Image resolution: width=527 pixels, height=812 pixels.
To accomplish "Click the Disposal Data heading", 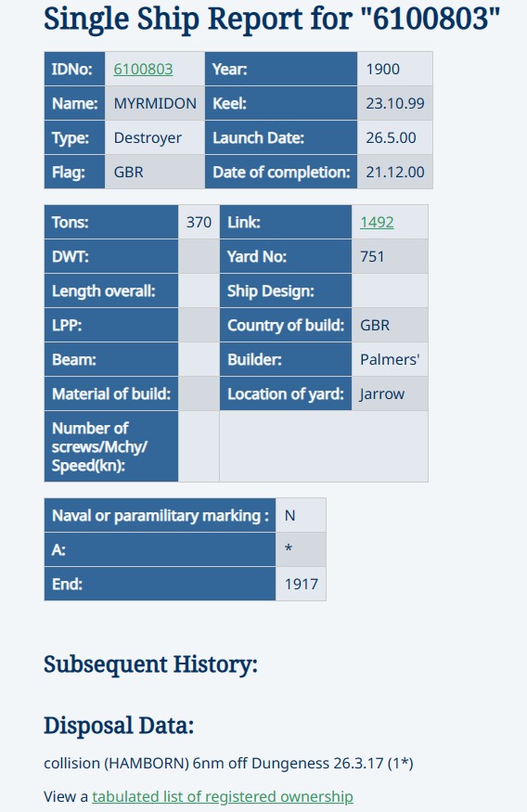I will (x=119, y=726).
